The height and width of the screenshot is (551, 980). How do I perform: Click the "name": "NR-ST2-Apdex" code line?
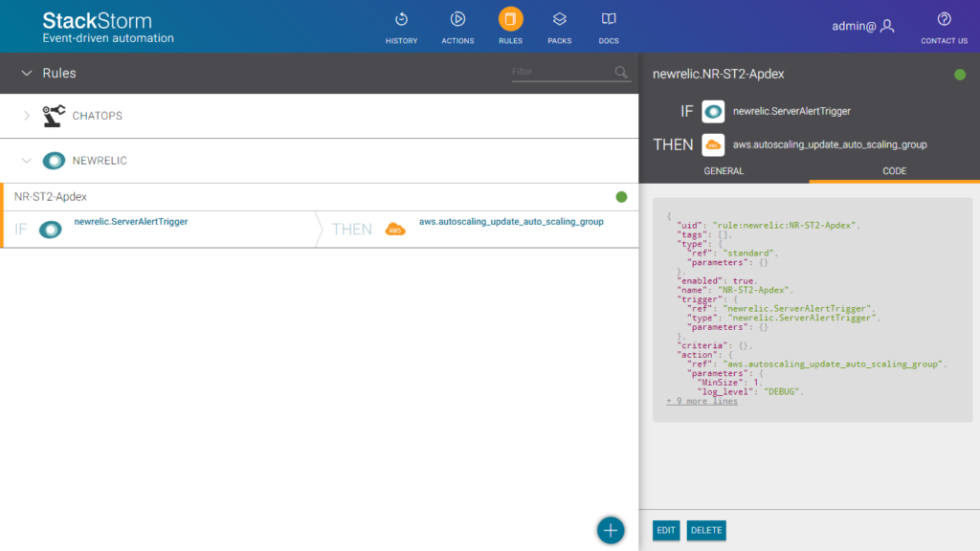pos(735,290)
